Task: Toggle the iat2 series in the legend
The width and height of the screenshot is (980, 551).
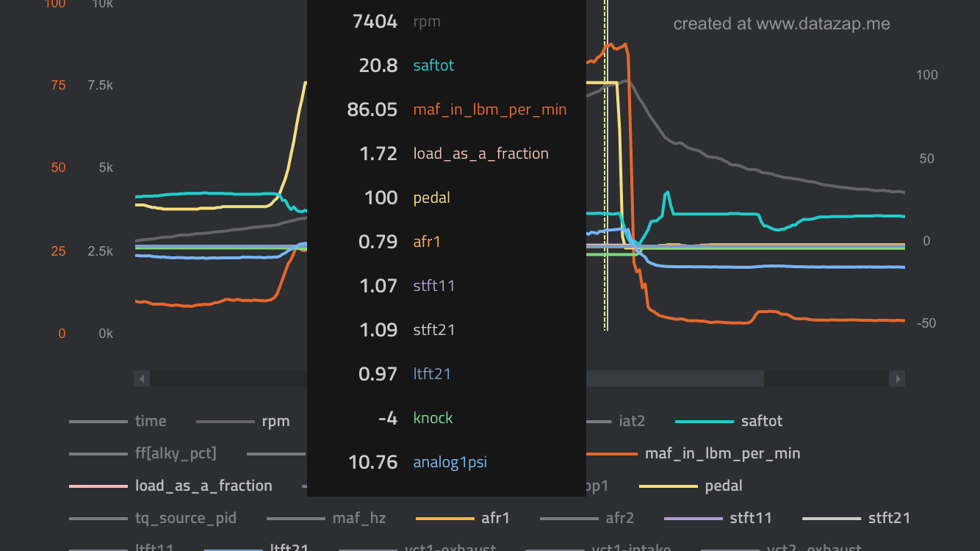Action: tap(614, 421)
